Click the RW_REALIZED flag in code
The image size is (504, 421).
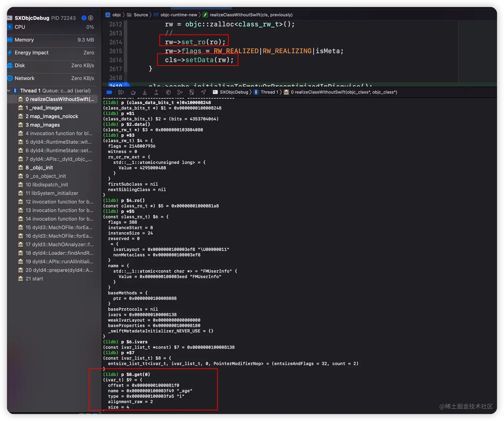pyautogui.click(x=236, y=51)
